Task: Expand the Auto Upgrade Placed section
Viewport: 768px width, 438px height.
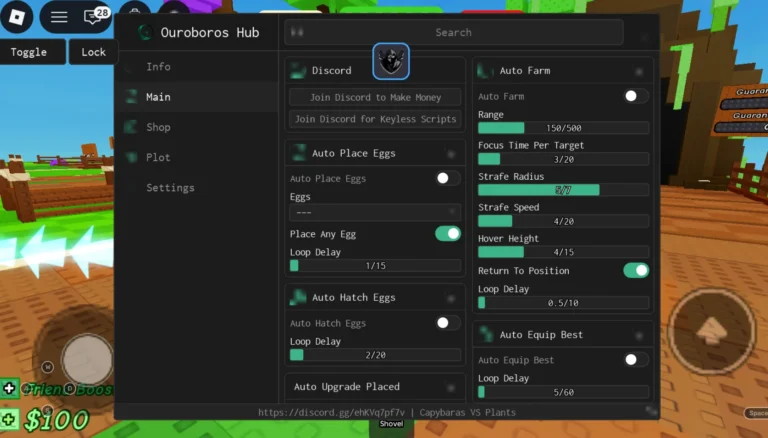Action: [x=451, y=388]
